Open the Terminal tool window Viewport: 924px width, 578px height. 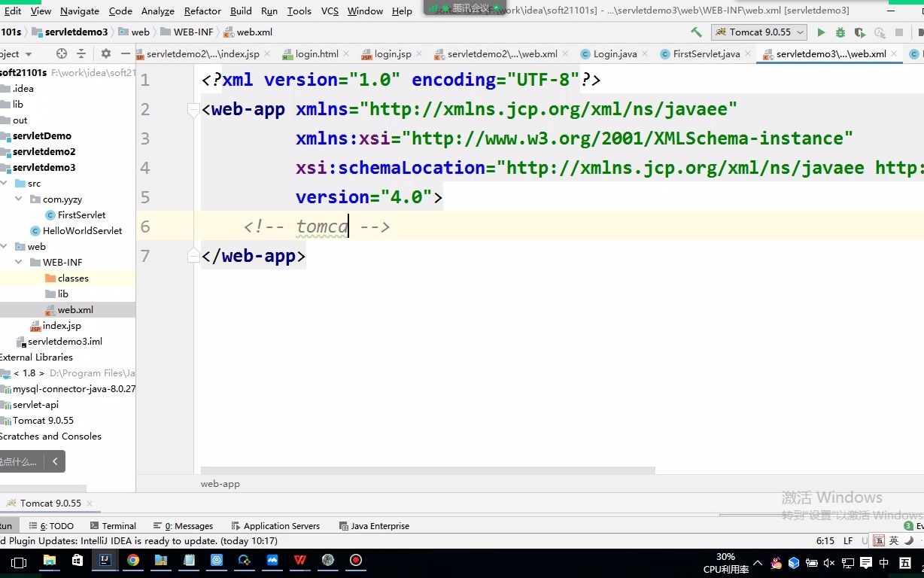pos(114,526)
